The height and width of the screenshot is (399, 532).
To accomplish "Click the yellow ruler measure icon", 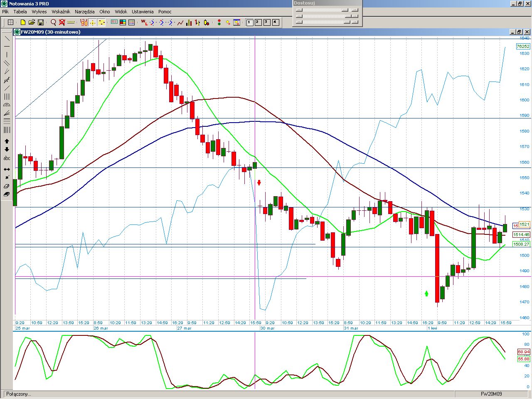I will [71, 22].
